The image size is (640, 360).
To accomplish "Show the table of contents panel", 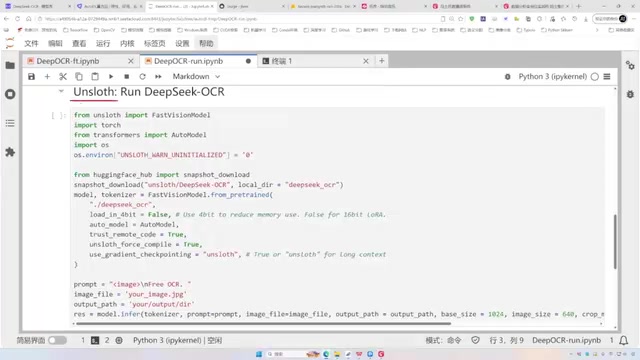I will click(10, 123).
